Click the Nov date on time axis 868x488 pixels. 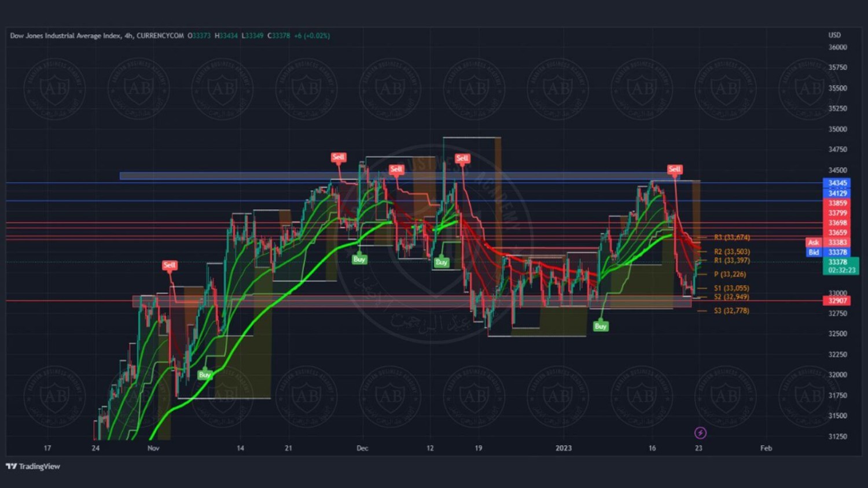point(153,448)
